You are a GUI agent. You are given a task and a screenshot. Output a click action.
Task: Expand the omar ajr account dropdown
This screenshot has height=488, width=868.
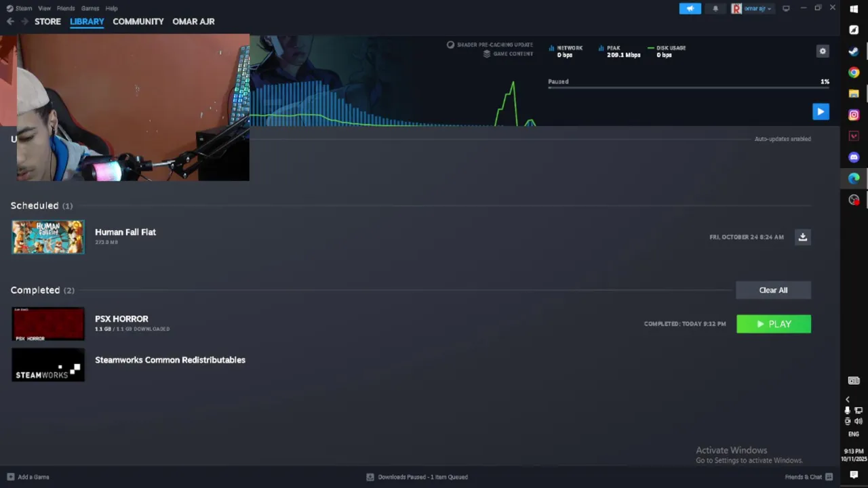(x=752, y=8)
